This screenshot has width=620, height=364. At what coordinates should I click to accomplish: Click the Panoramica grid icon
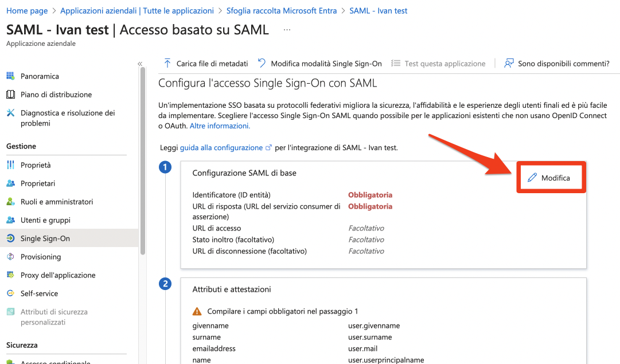click(10, 76)
